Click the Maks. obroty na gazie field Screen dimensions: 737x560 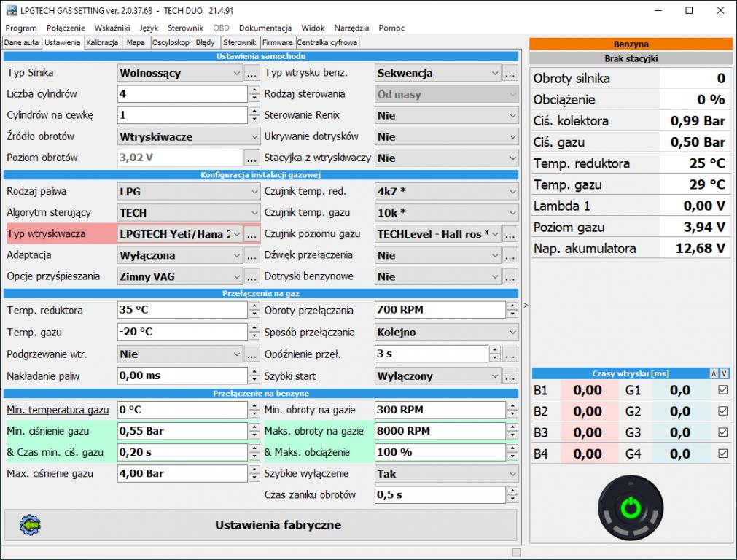[x=440, y=431]
